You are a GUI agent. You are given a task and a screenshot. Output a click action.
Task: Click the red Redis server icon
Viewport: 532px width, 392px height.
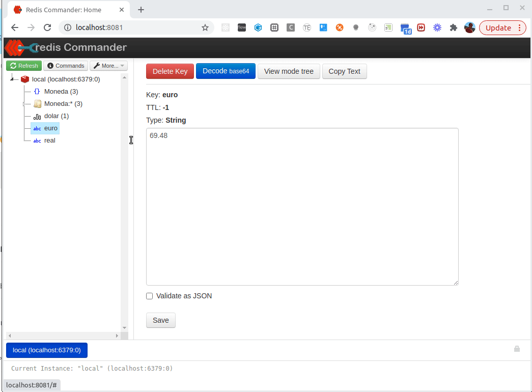tap(25, 79)
